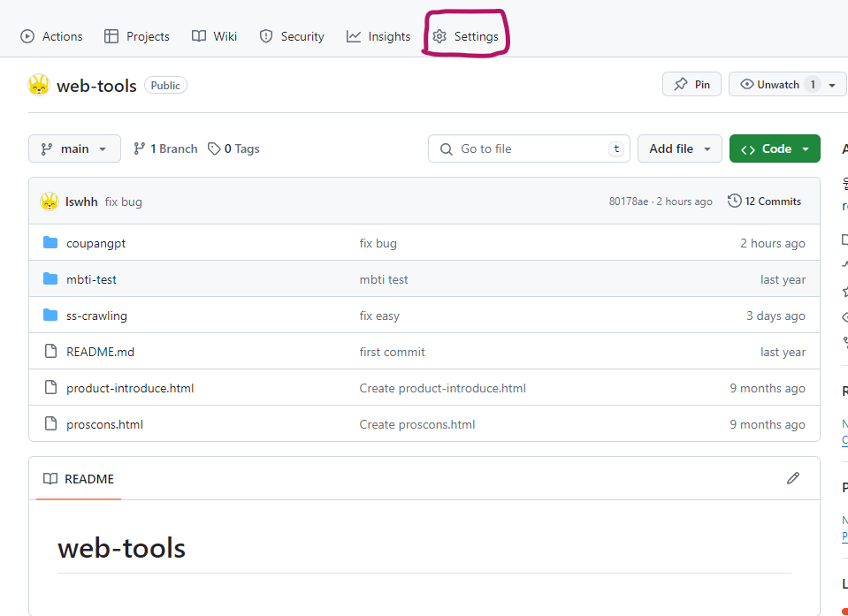The image size is (848, 616).
Task: Click the ss-crawling folder icon
Action: [x=50, y=315]
